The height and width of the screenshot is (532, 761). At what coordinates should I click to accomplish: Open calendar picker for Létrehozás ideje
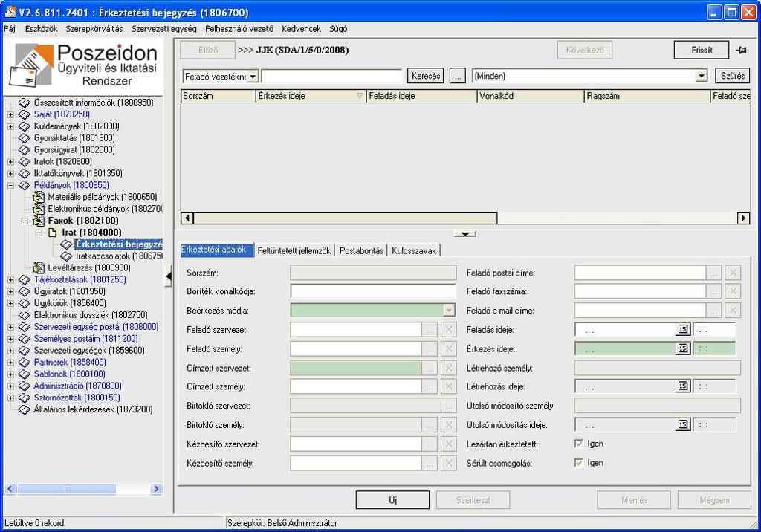tap(683, 386)
